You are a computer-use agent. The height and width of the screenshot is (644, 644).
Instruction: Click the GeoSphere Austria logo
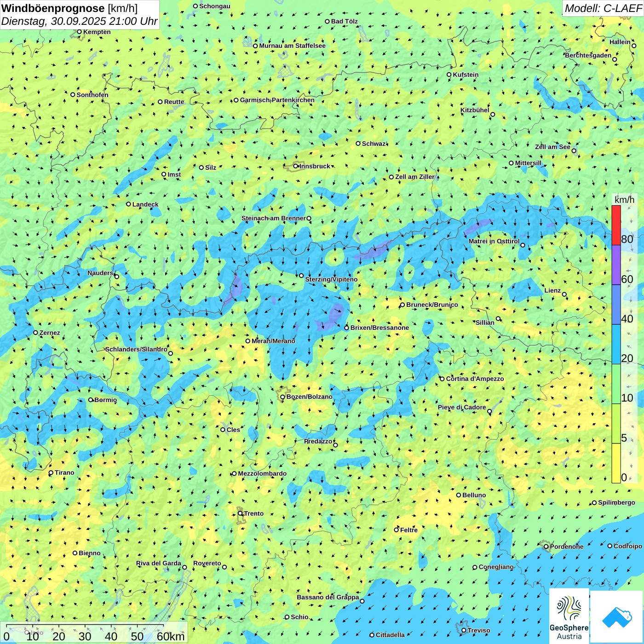[x=569, y=616]
